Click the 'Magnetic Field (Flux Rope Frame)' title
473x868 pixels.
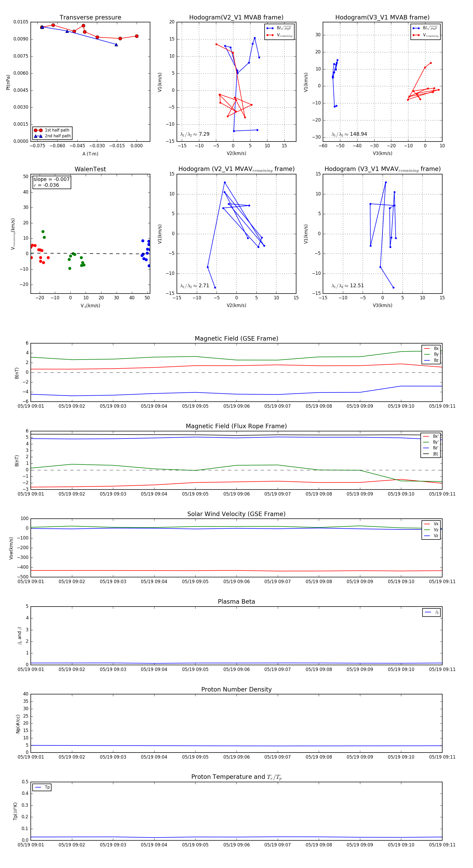coord(236,426)
